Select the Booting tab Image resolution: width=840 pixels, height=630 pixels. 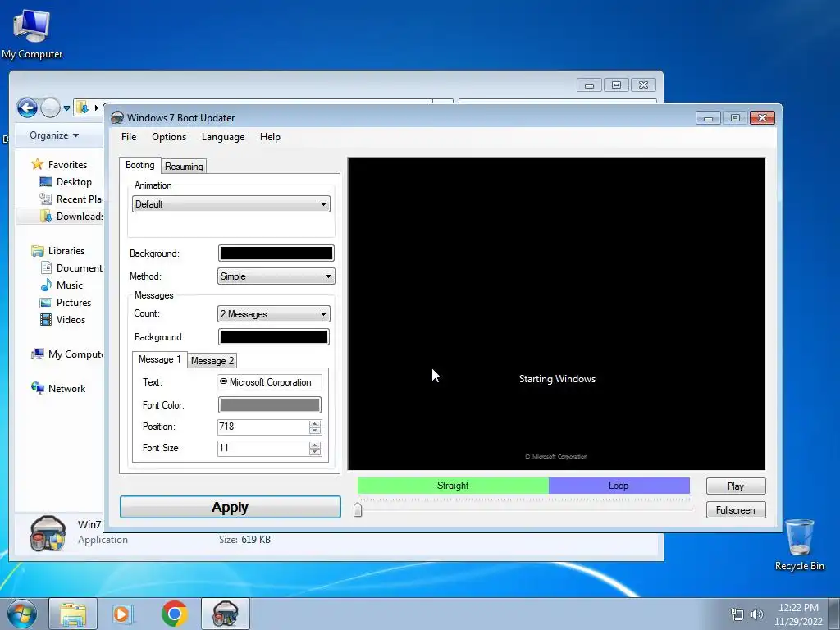coord(139,165)
